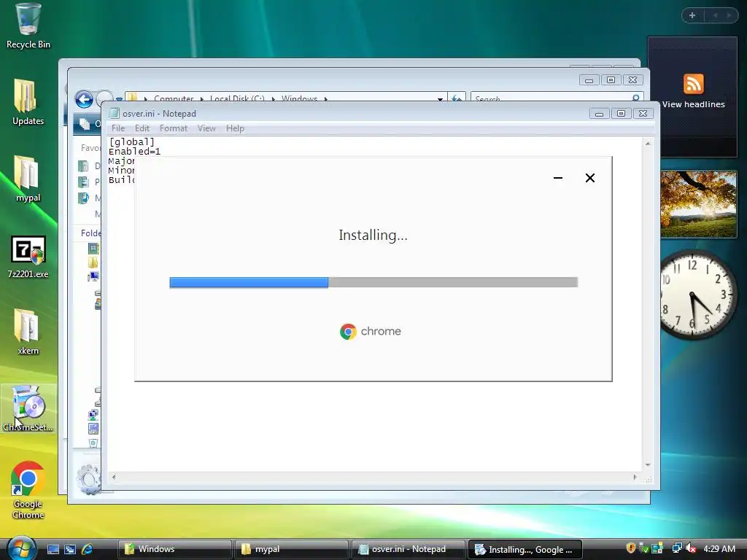Close the Chrome installer dialog

(589, 178)
